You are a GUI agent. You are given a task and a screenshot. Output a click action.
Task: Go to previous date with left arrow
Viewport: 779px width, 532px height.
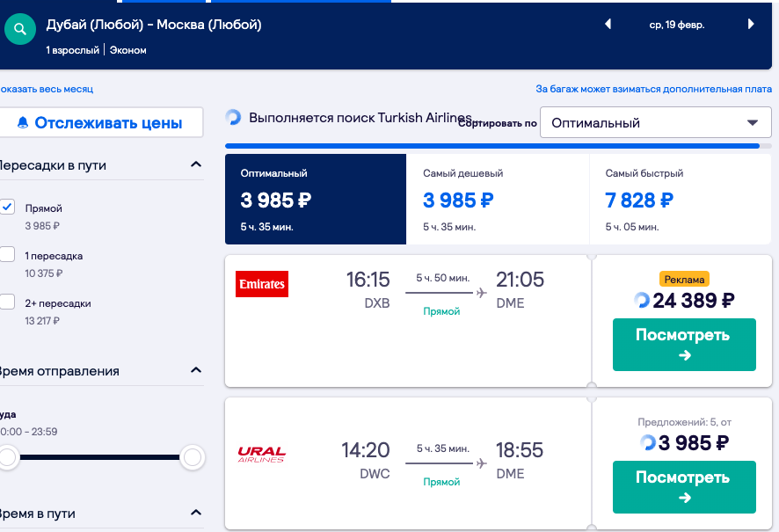[x=608, y=24]
